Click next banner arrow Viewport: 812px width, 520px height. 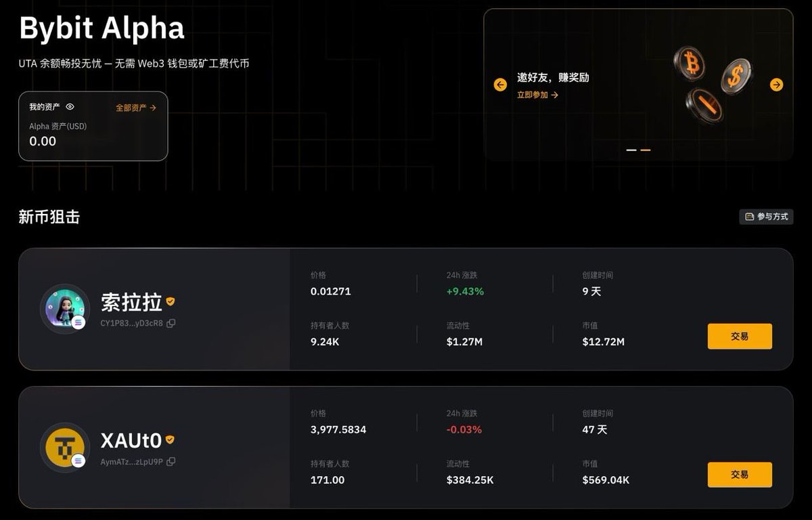click(x=776, y=85)
